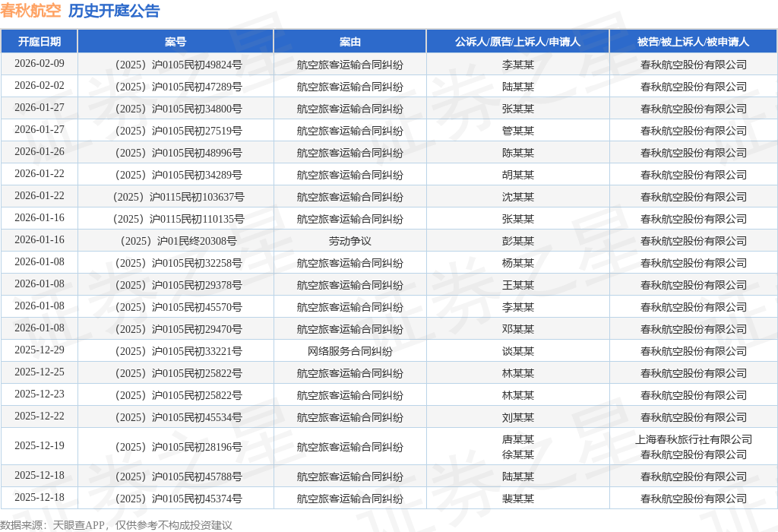Open case number 沪0105民初47289号
Image resolution: width=778 pixels, height=532 pixels.
point(178,87)
